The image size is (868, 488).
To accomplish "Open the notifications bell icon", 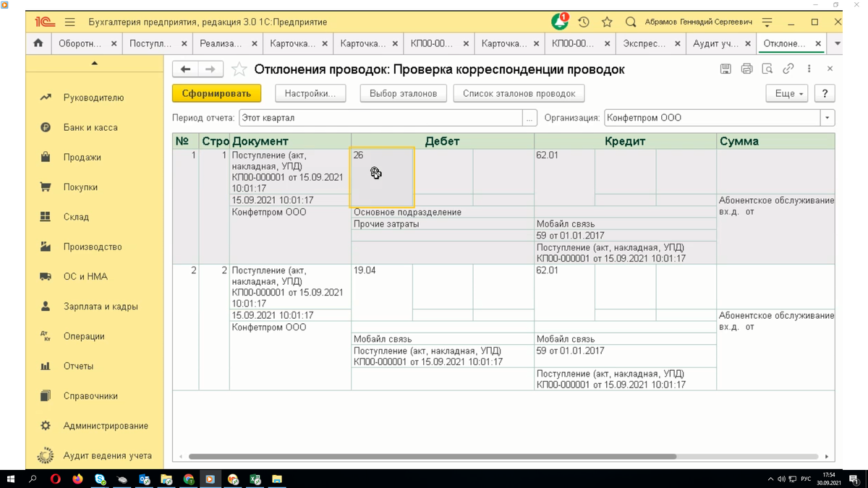I will pyautogui.click(x=560, y=22).
